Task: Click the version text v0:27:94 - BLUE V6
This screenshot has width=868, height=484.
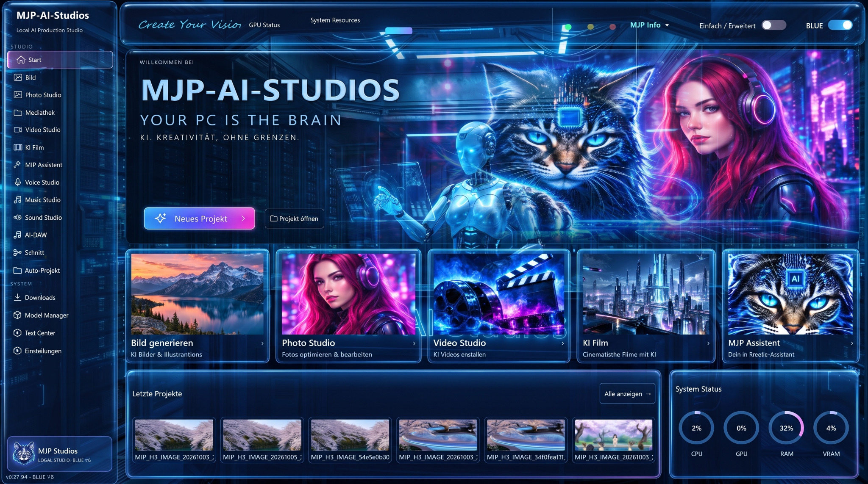Action: tap(30, 477)
